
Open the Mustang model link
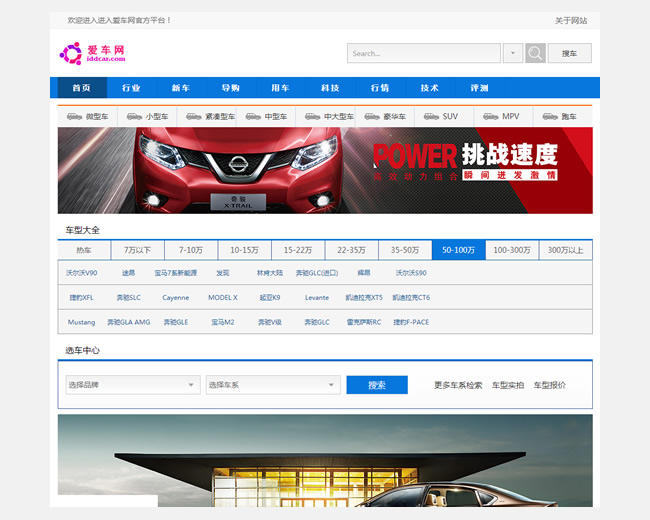pyautogui.click(x=81, y=322)
